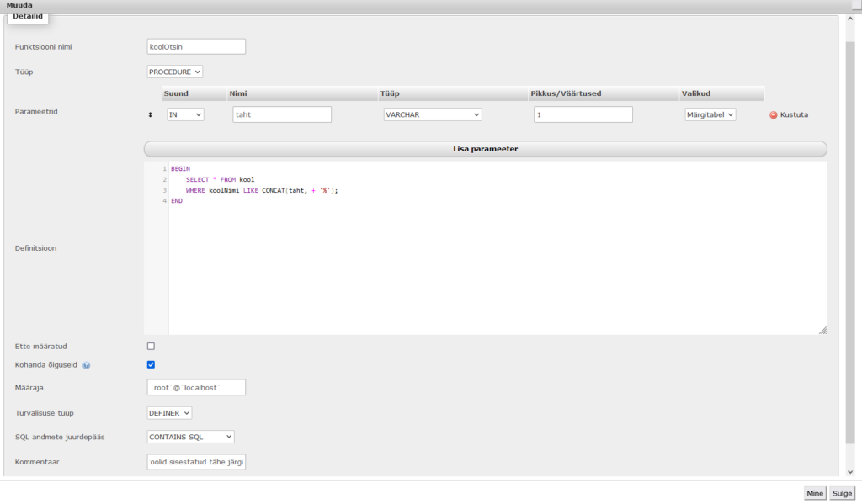Screen dimensions: 862x504
Task: Click the scrollbar down arrow
Action: pos(850,471)
